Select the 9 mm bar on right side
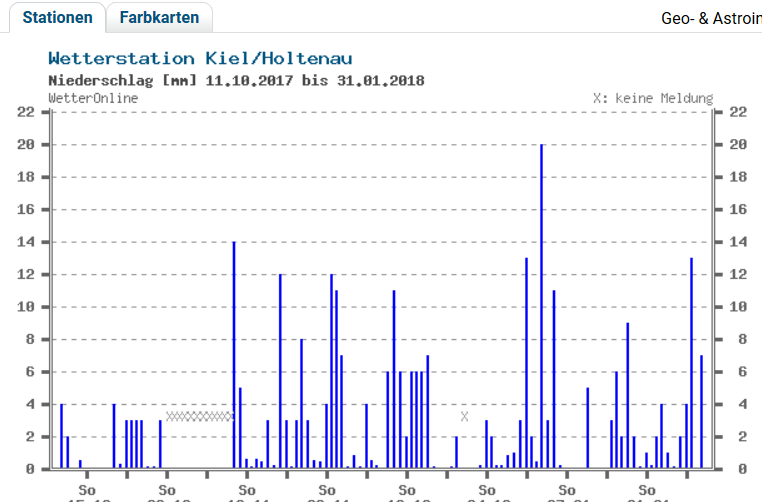 (x=627, y=395)
